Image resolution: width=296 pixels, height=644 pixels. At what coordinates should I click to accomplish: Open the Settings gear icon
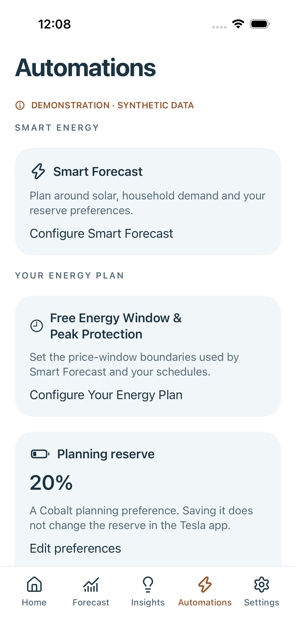(x=262, y=584)
